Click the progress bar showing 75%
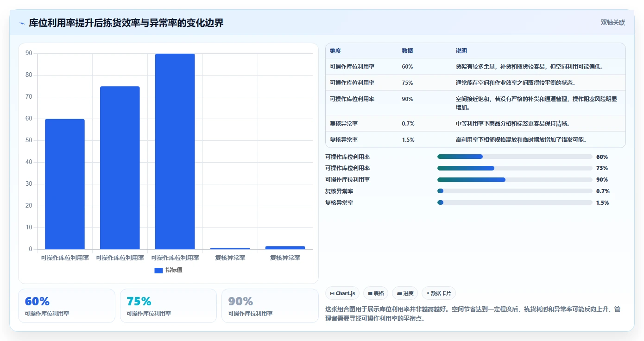 pos(515,168)
